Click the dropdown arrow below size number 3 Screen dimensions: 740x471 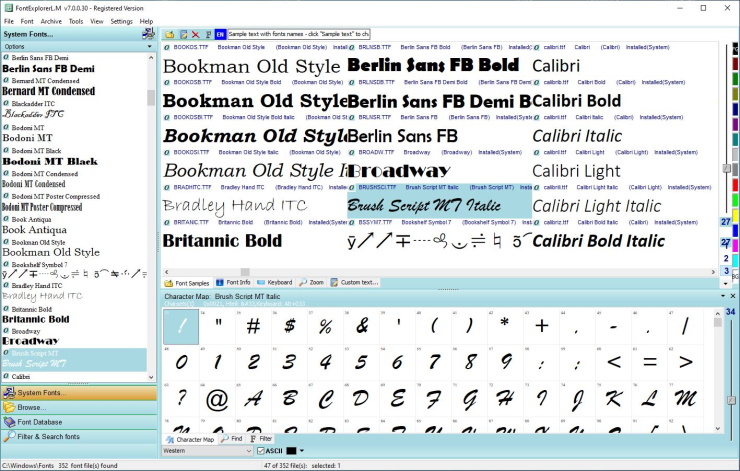click(726, 284)
